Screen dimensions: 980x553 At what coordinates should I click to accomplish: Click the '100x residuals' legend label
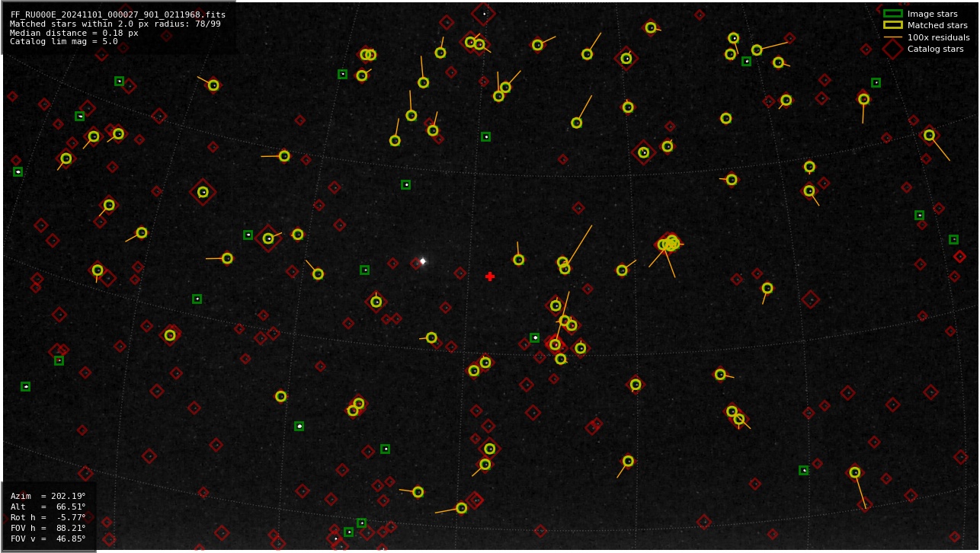(938, 37)
